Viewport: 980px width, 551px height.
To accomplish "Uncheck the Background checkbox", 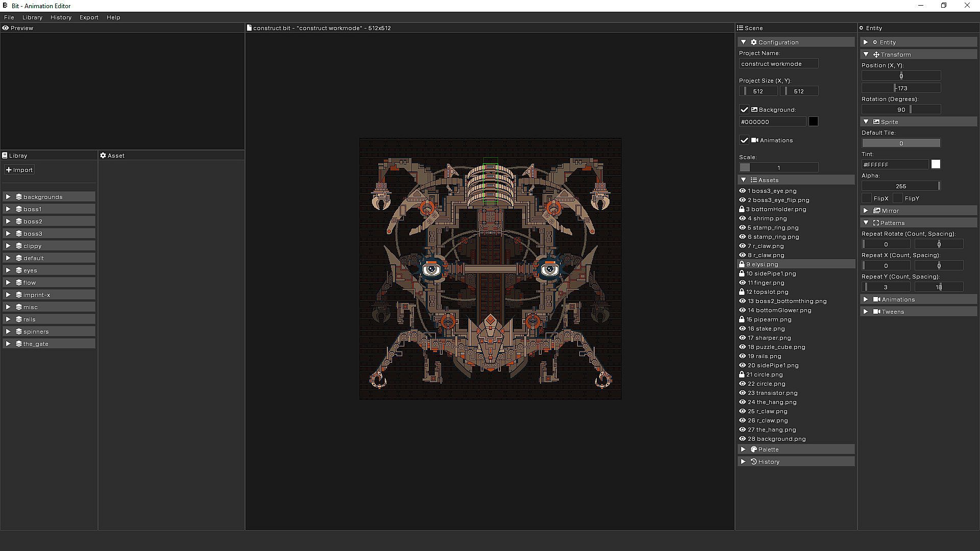I will point(744,110).
